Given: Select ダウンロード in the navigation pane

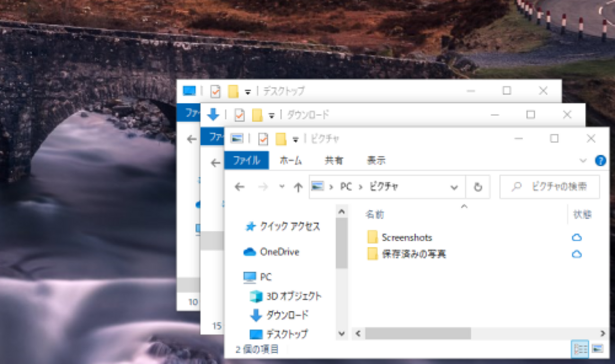Looking at the screenshot, I should 279,315.
